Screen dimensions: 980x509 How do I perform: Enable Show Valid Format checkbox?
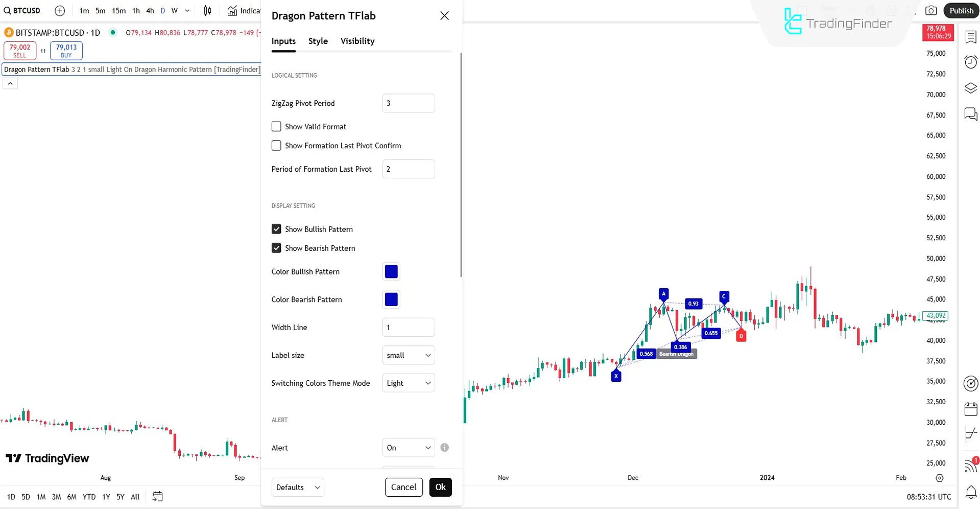click(276, 126)
